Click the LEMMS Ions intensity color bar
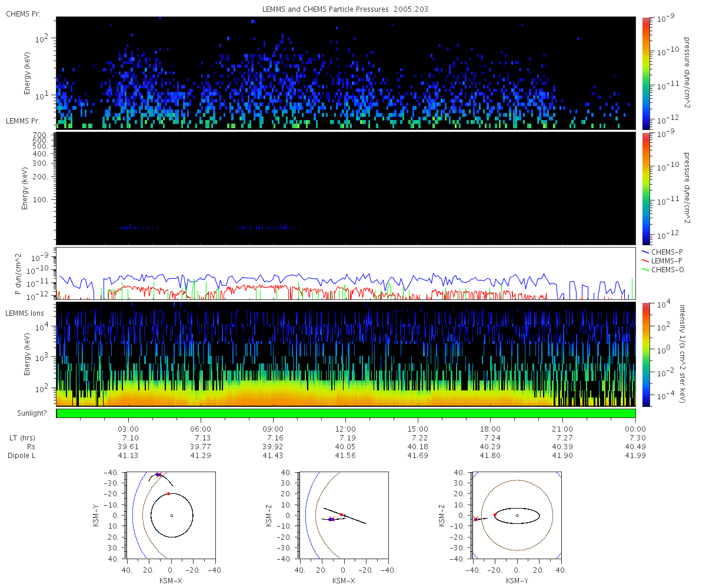Viewport: 706px width, 588px height. pyautogui.click(x=646, y=354)
